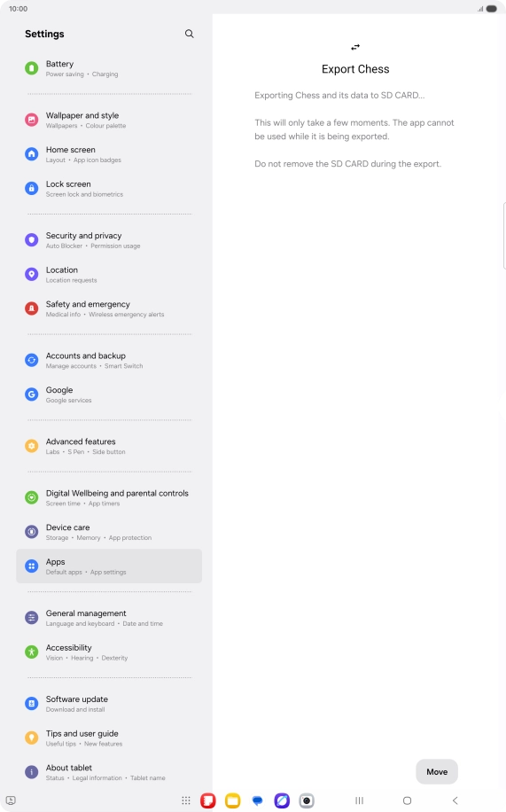Open the app drawer grid icon
The width and height of the screenshot is (506, 812).
(x=186, y=800)
